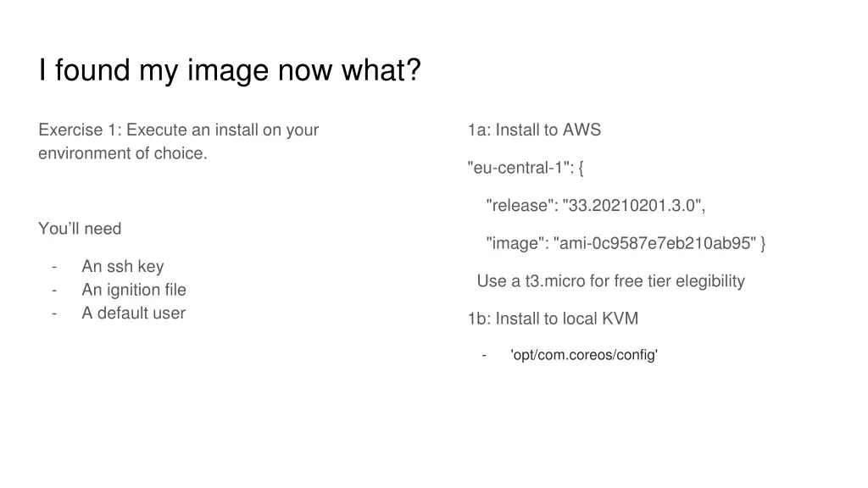
Task: Select the 'An ignition file' bullet item
Action: (x=133, y=290)
